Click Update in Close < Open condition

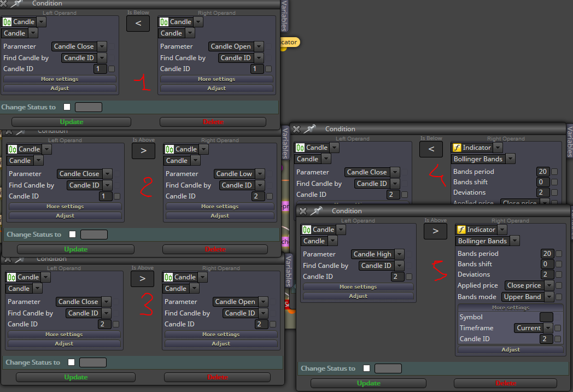coord(71,122)
